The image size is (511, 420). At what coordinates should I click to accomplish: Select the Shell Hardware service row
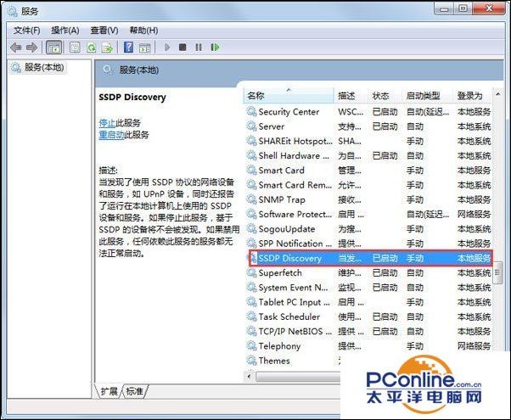tap(368, 156)
